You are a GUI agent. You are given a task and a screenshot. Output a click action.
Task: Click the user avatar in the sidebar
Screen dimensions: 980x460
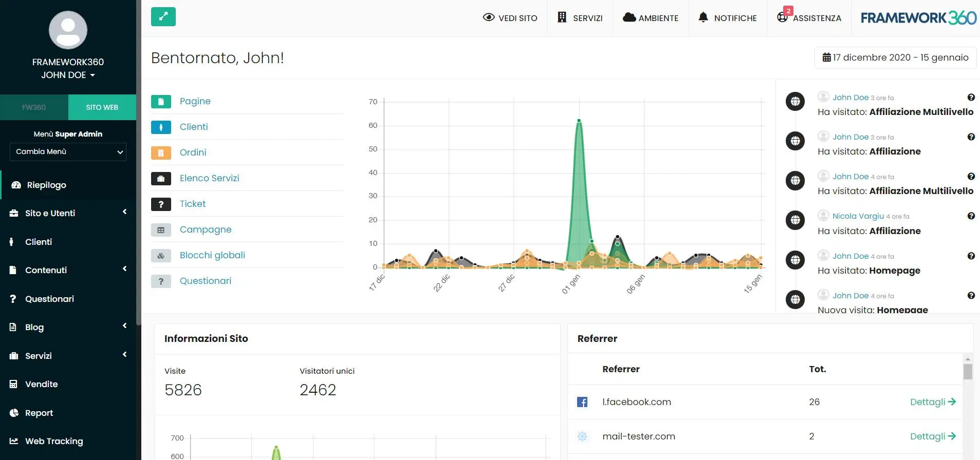click(x=68, y=30)
